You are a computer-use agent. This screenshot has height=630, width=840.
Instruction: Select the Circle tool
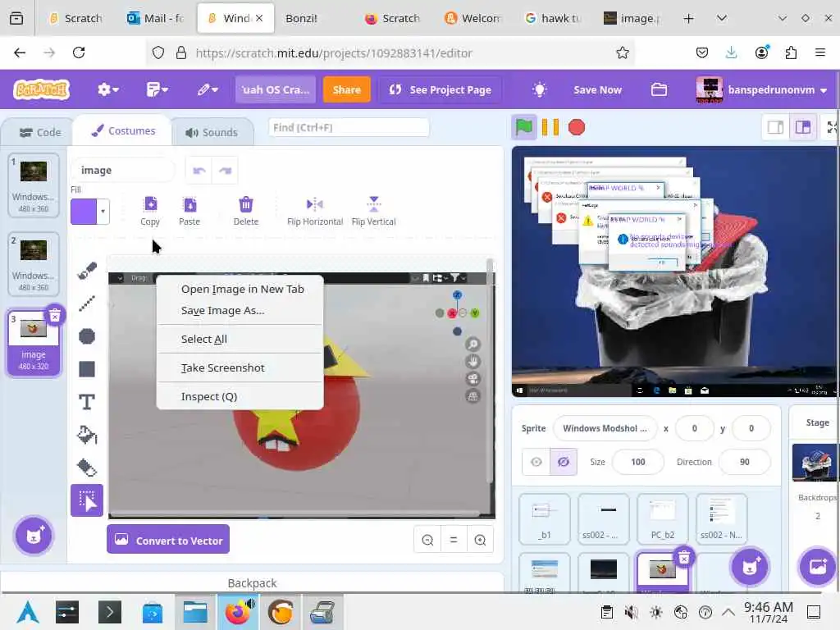87,336
